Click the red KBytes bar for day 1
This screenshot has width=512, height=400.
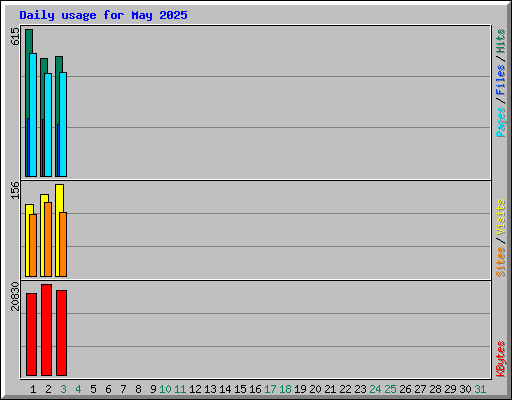[31, 334]
